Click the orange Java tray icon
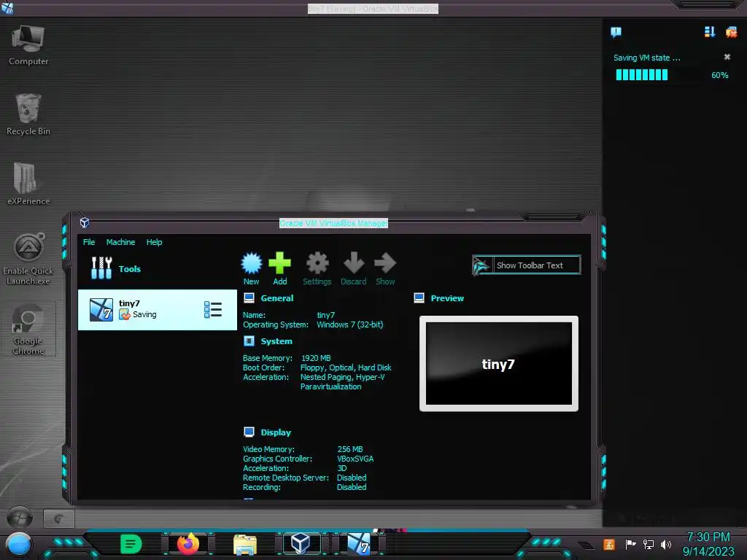 [x=609, y=544]
